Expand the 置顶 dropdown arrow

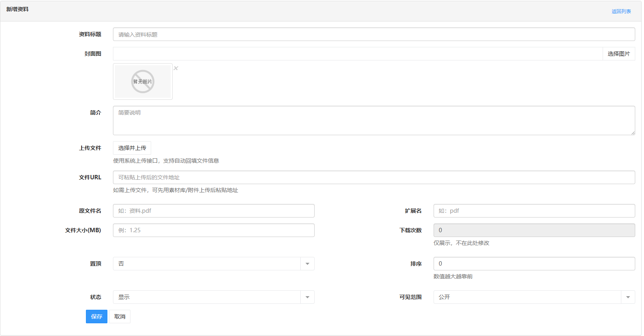click(307, 264)
